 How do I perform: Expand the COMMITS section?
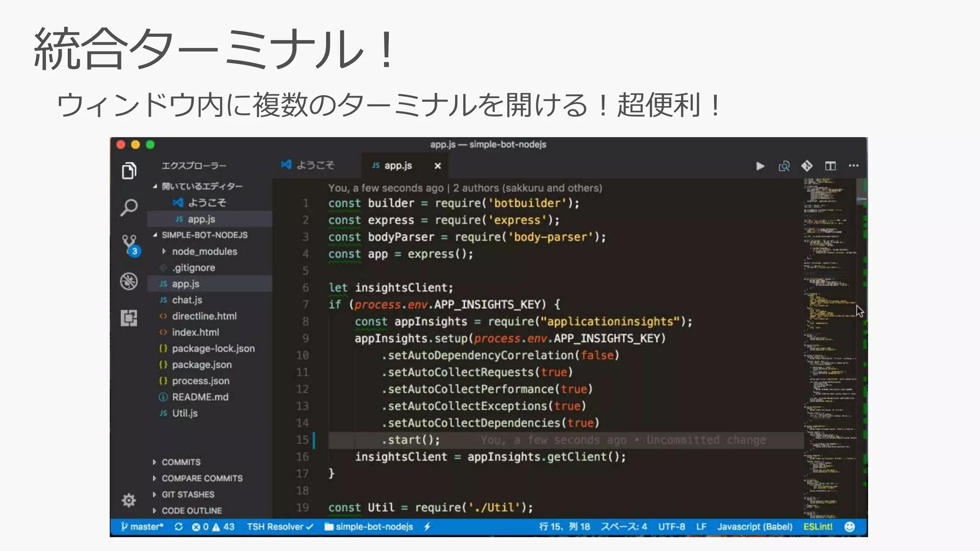pos(181,462)
